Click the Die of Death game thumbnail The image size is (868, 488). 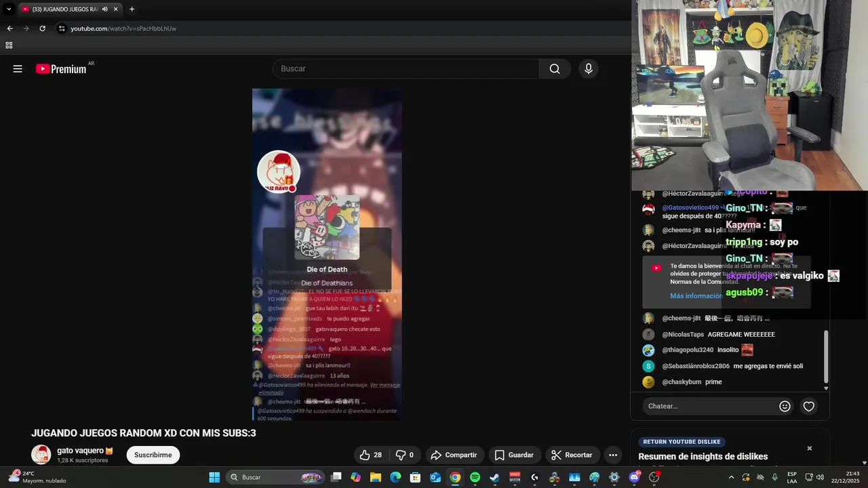pos(327,227)
